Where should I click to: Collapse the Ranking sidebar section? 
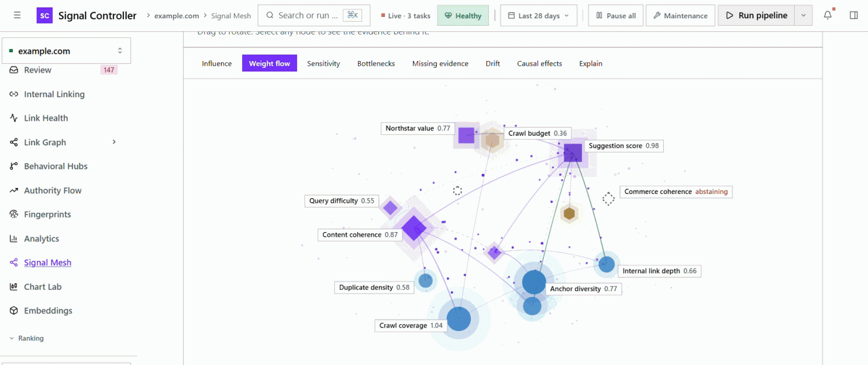(x=27, y=338)
